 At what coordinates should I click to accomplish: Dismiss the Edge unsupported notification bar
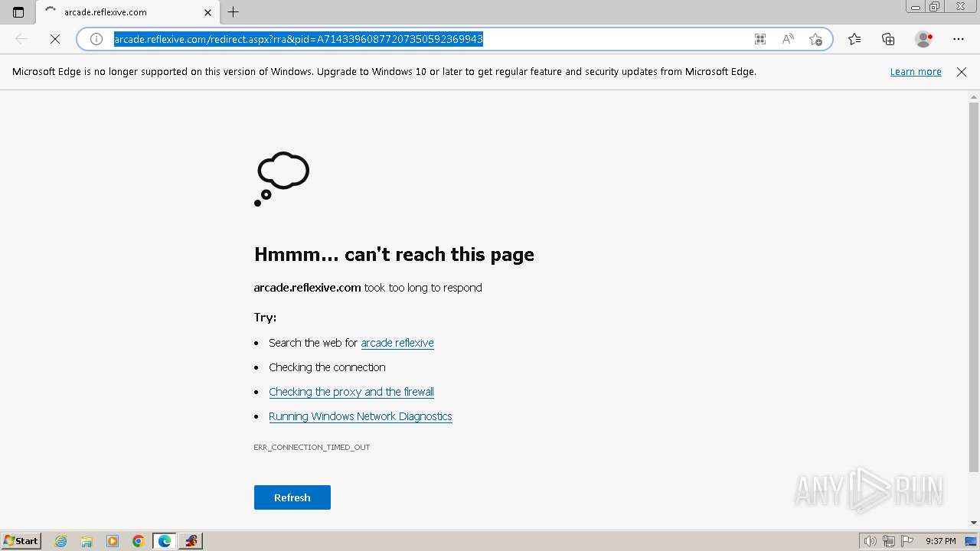962,72
